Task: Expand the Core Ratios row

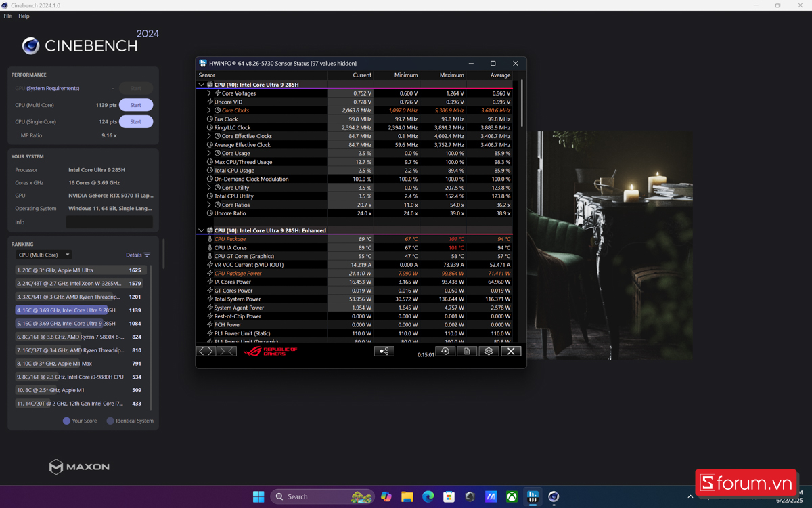Action: click(x=209, y=205)
